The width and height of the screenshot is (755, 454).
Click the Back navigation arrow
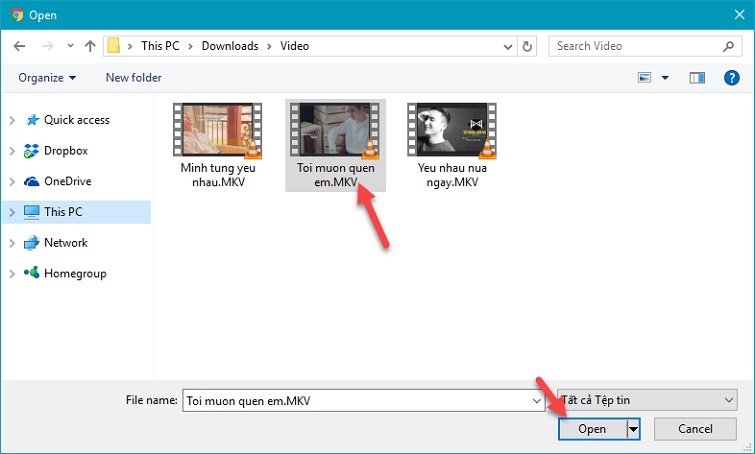(19, 46)
